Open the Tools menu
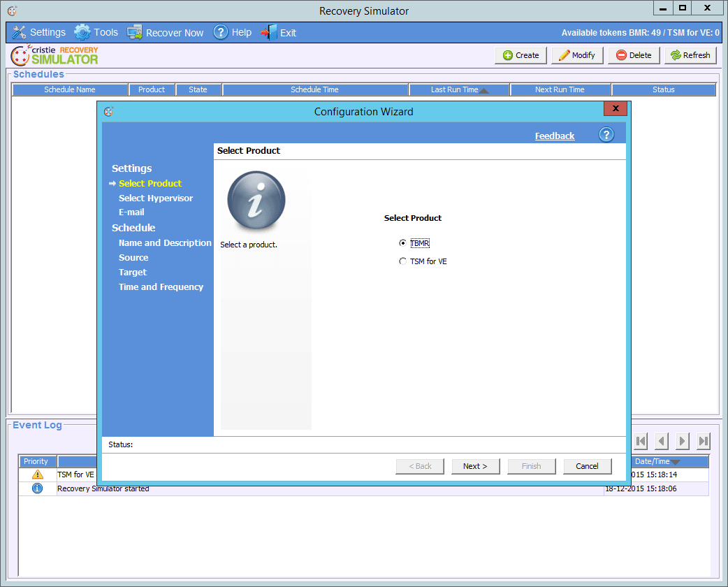The height and width of the screenshot is (587, 728). coord(96,33)
